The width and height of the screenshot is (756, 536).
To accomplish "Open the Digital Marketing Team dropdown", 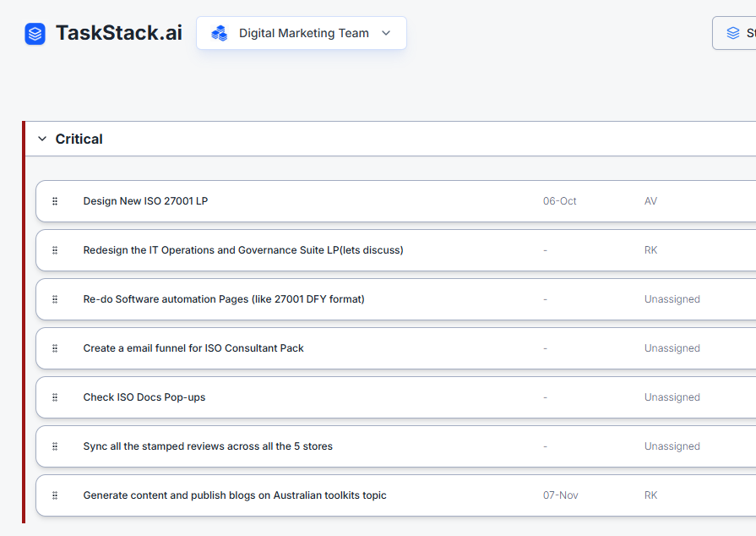I will pyautogui.click(x=301, y=32).
